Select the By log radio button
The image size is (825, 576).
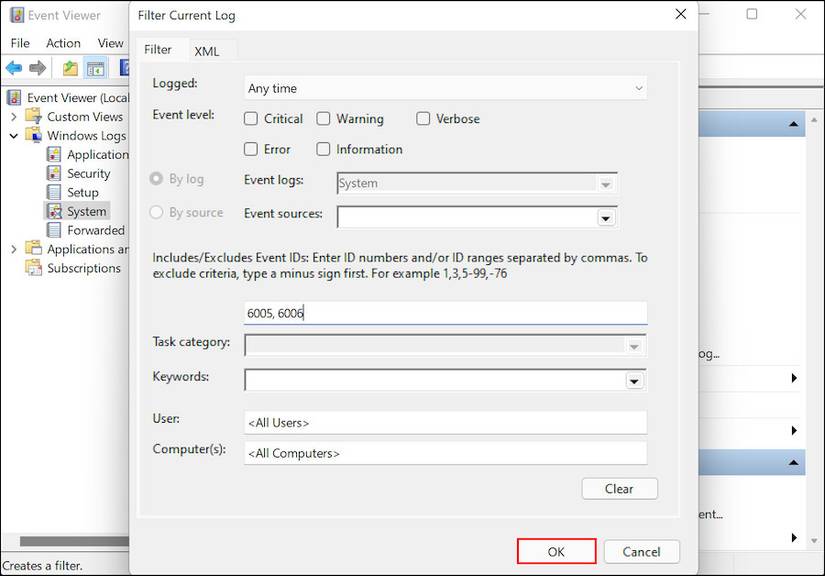click(x=156, y=179)
